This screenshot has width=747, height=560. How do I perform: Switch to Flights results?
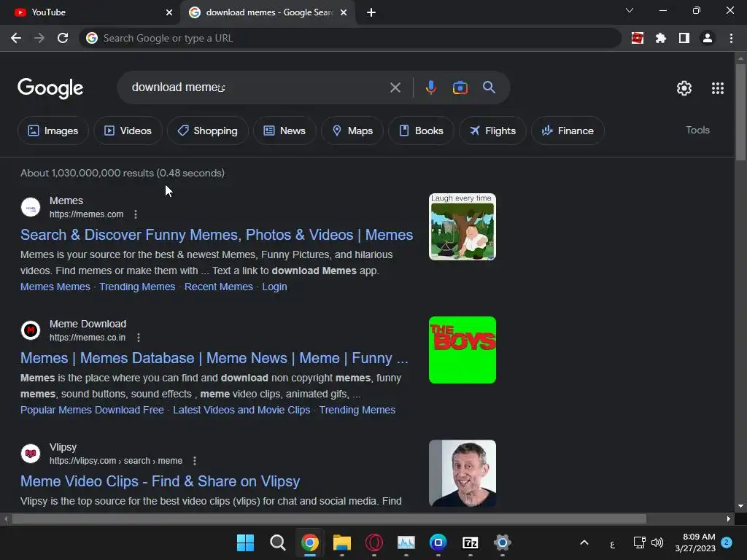[492, 131]
